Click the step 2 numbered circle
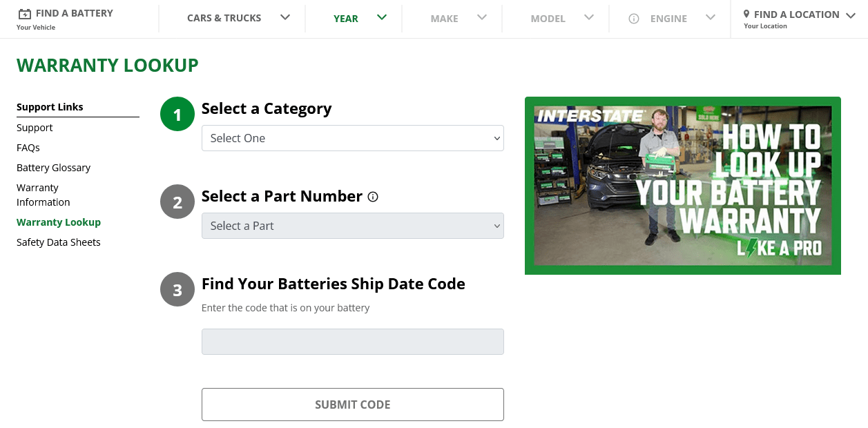Viewport: 868px width, 428px height. [x=177, y=201]
